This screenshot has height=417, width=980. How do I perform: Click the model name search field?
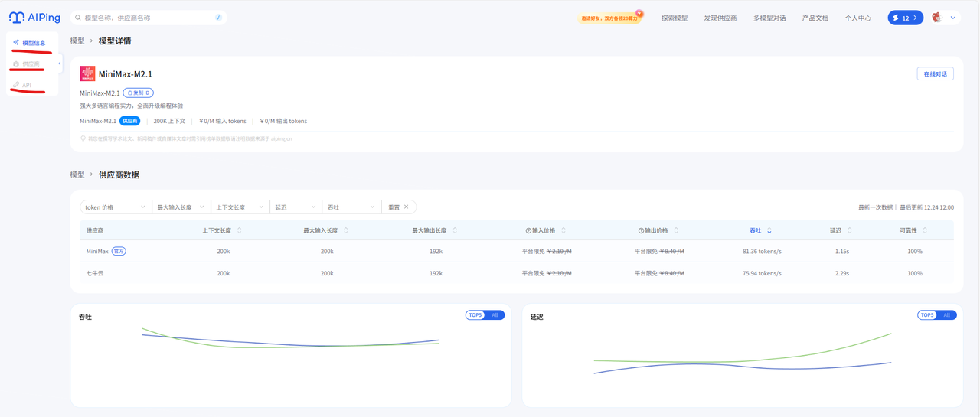click(149, 18)
